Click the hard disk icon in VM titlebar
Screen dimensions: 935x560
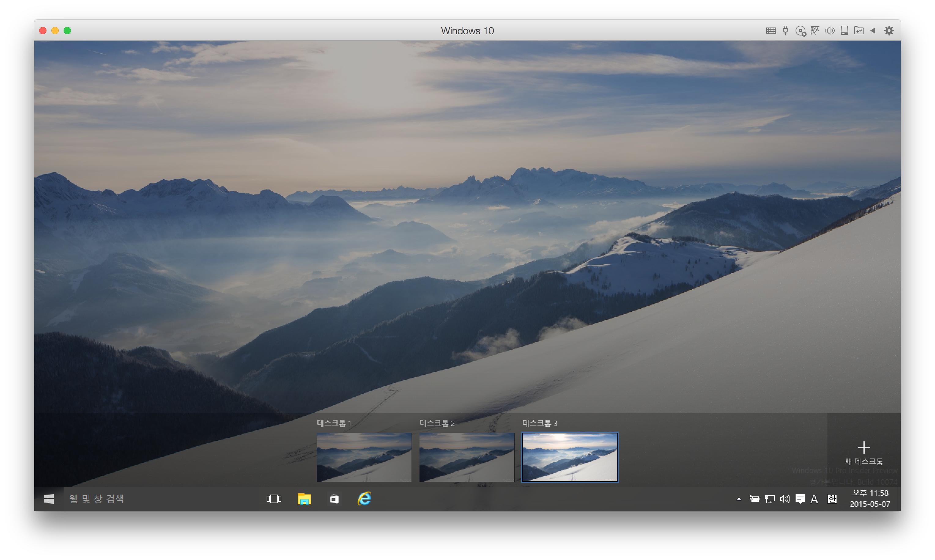pos(844,31)
